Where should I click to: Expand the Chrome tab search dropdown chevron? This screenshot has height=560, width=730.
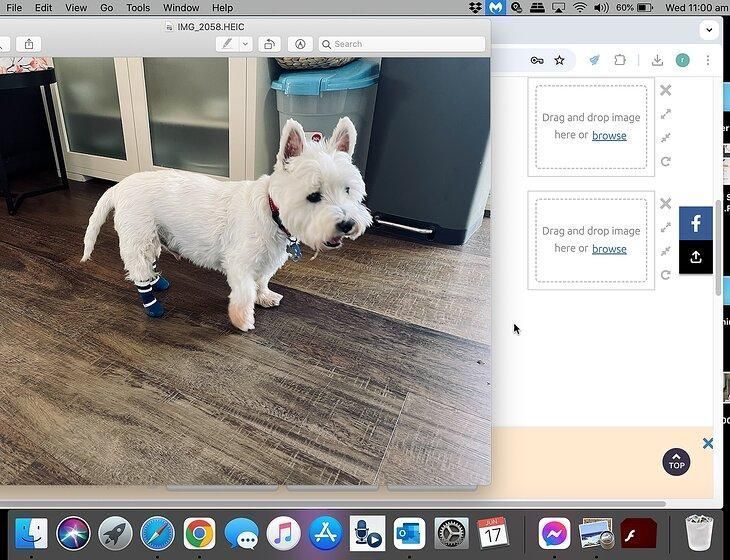click(709, 30)
